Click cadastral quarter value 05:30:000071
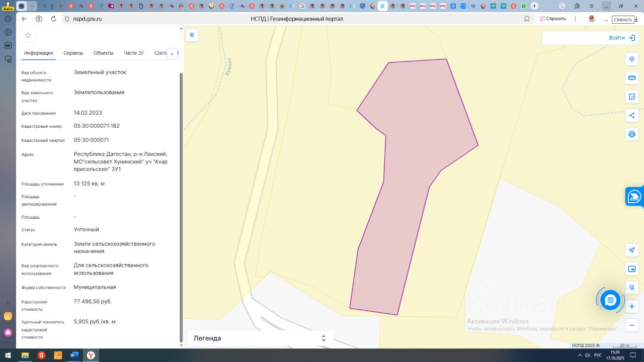Screen dimensions: 644x362 click(x=92, y=140)
